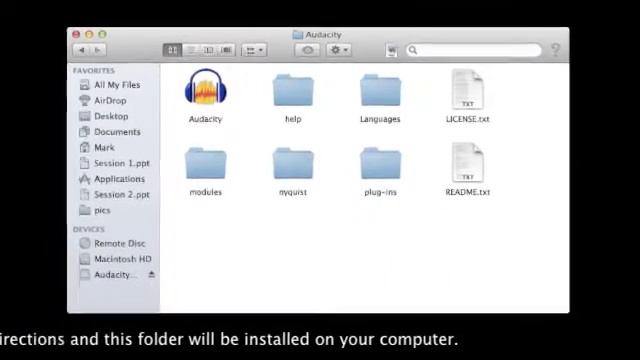The image size is (640, 360).
Task: Go back with the toolbar arrow
Action: pyautogui.click(x=82, y=50)
